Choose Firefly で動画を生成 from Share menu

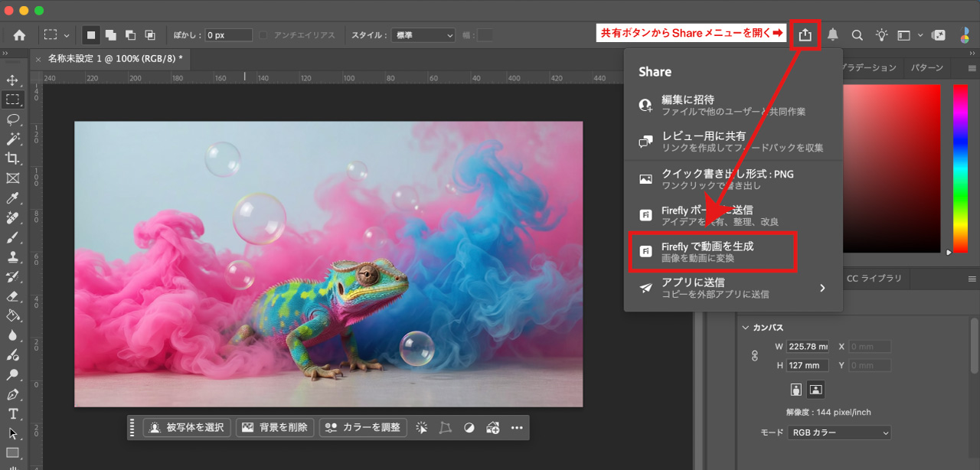click(x=713, y=252)
